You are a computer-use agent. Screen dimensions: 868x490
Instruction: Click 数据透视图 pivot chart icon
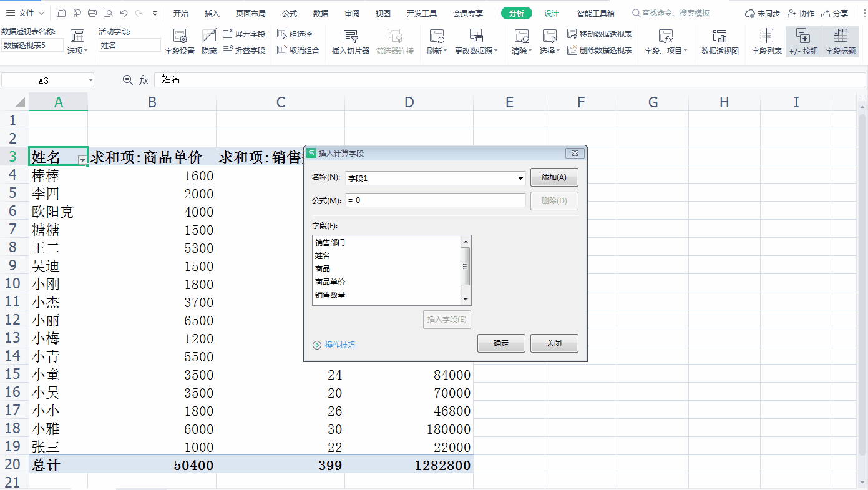[x=720, y=42]
